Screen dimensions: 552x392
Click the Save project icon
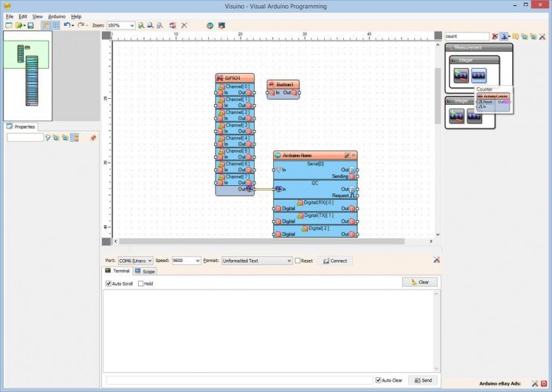[30, 25]
